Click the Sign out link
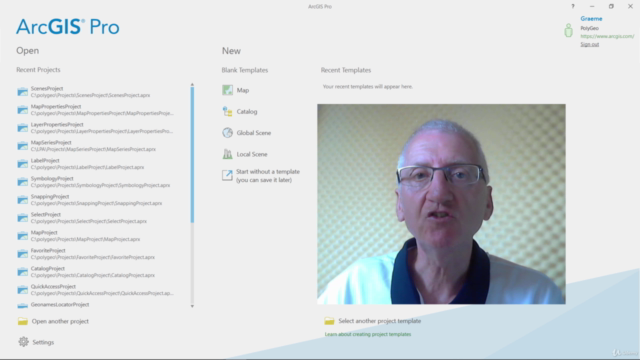Viewport: 640px width, 360px height. [x=589, y=44]
